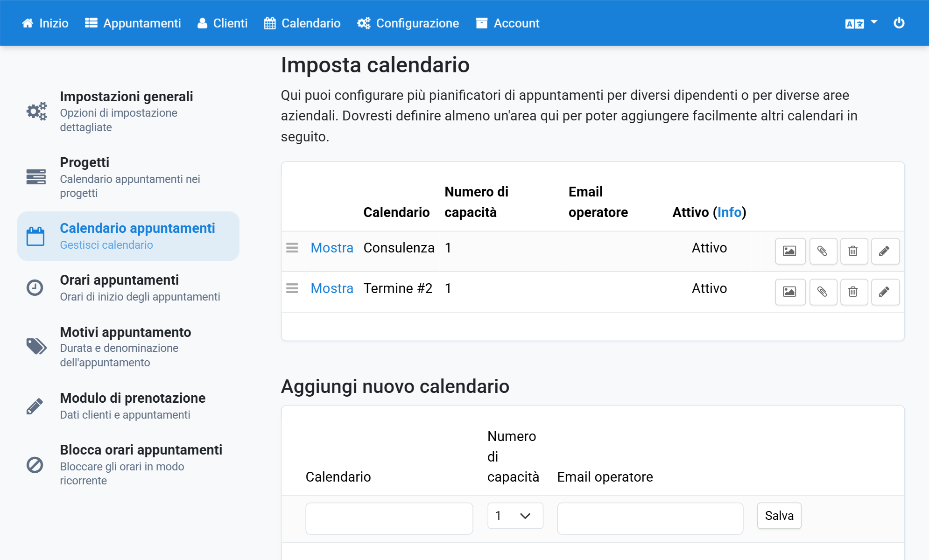Open the Configurazione menu item

(408, 23)
